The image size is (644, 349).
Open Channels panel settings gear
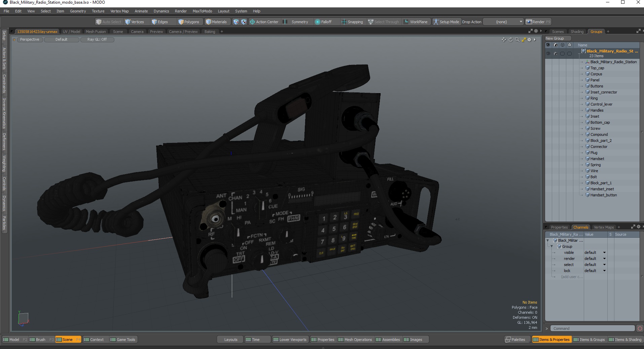(638, 227)
